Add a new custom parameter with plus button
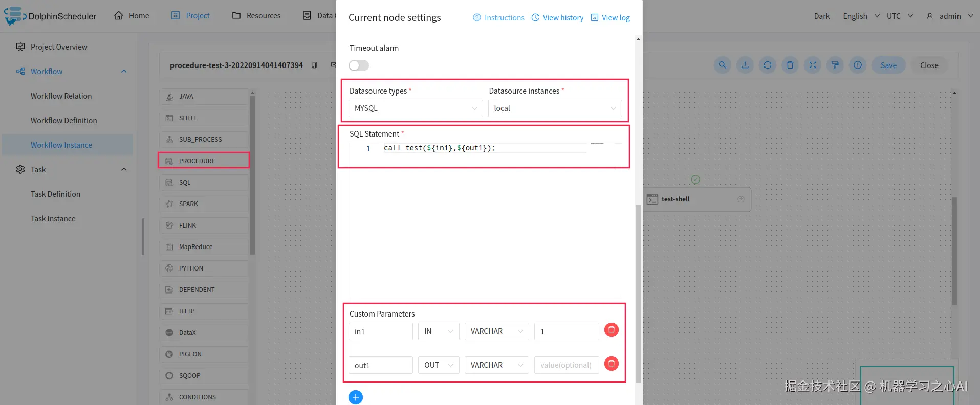The width and height of the screenshot is (980, 405). (x=356, y=397)
